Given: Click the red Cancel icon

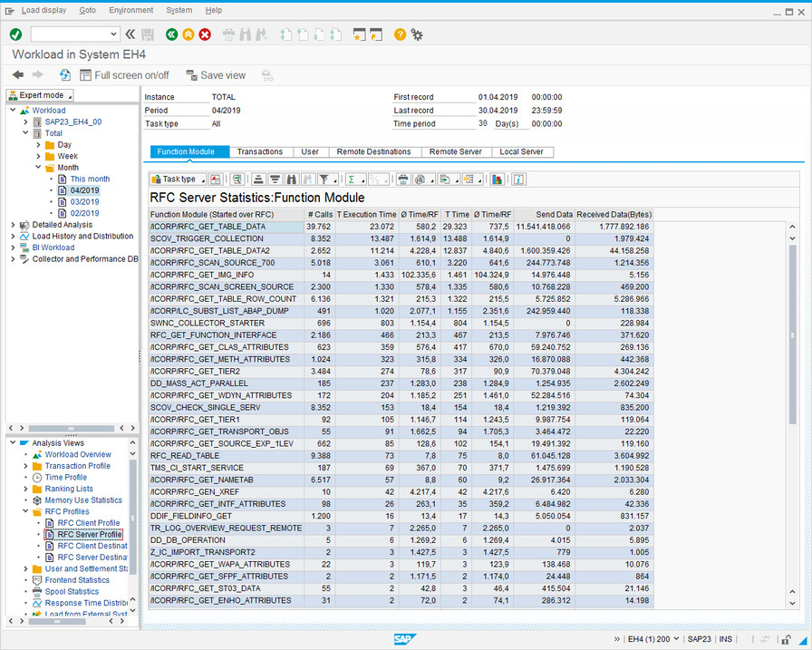Looking at the screenshot, I should (205, 34).
